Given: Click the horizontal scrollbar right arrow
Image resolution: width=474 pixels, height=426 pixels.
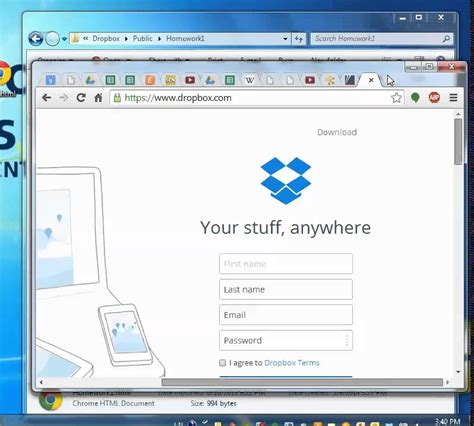Looking at the screenshot, I should click(x=447, y=382).
